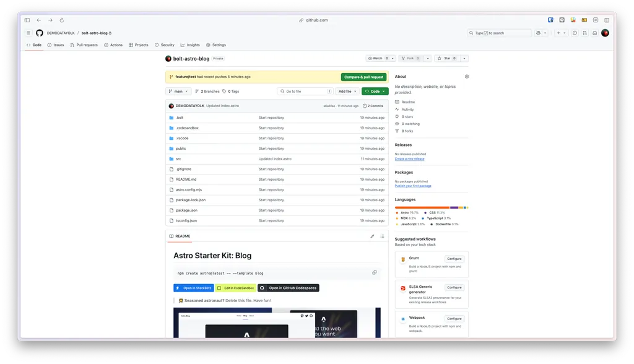The width and height of the screenshot is (634, 364).
Task: Watch the bolt-astro-blog repository
Action: coord(378,58)
